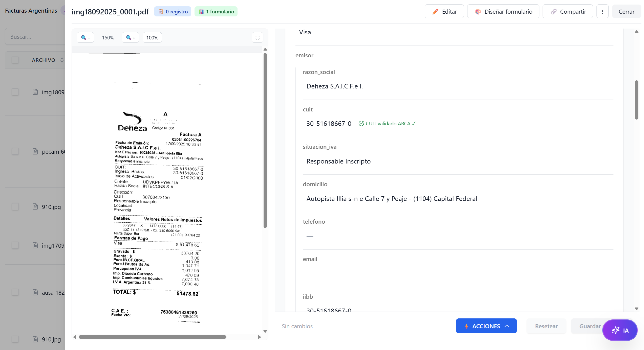This screenshot has width=644, height=350.
Task: Click the situacion_iva value Responsable Inscripto
Action: click(338, 161)
